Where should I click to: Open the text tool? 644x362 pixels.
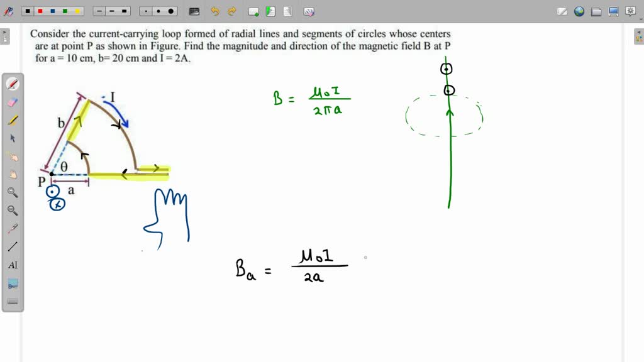coord(13,265)
